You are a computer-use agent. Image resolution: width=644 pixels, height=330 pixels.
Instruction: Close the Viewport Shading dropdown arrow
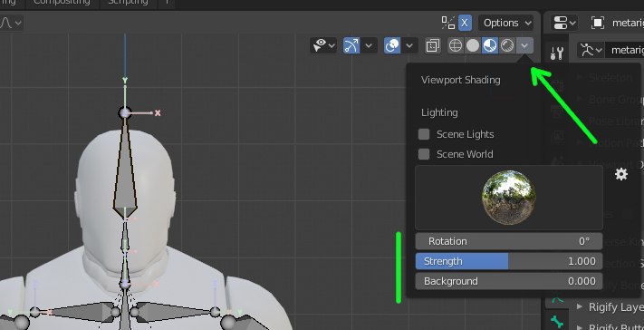524,45
